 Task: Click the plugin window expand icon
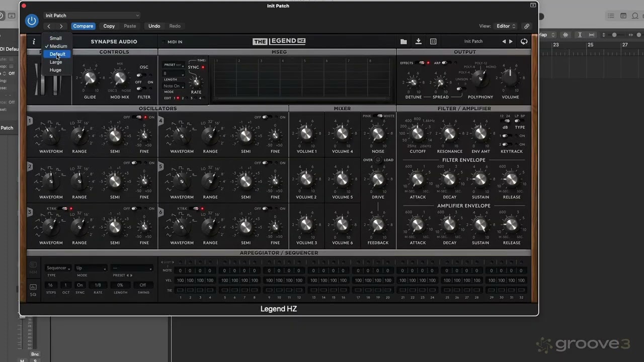(x=533, y=6)
